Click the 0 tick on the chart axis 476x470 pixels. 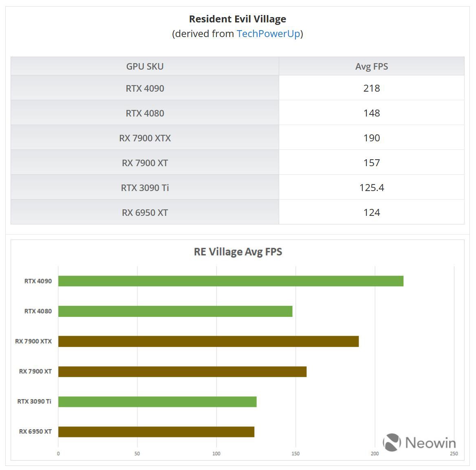click(58, 454)
